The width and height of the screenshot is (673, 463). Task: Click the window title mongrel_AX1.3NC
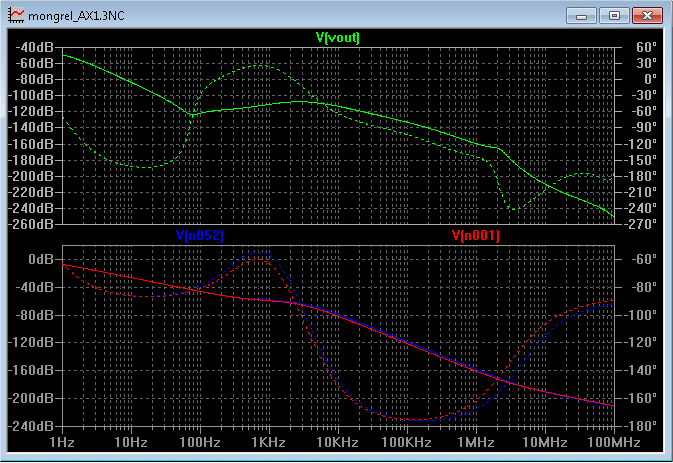click(x=76, y=16)
